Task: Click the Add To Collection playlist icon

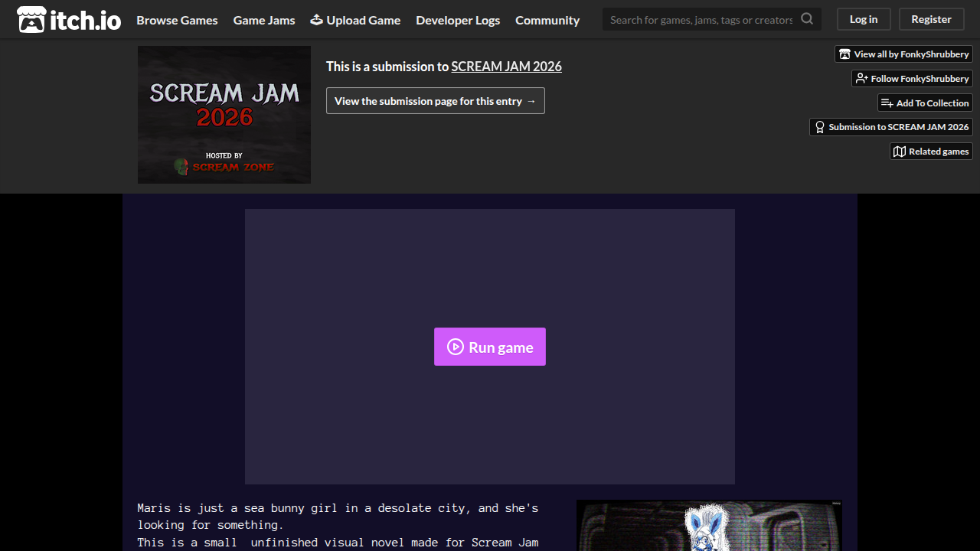Action: [x=887, y=103]
